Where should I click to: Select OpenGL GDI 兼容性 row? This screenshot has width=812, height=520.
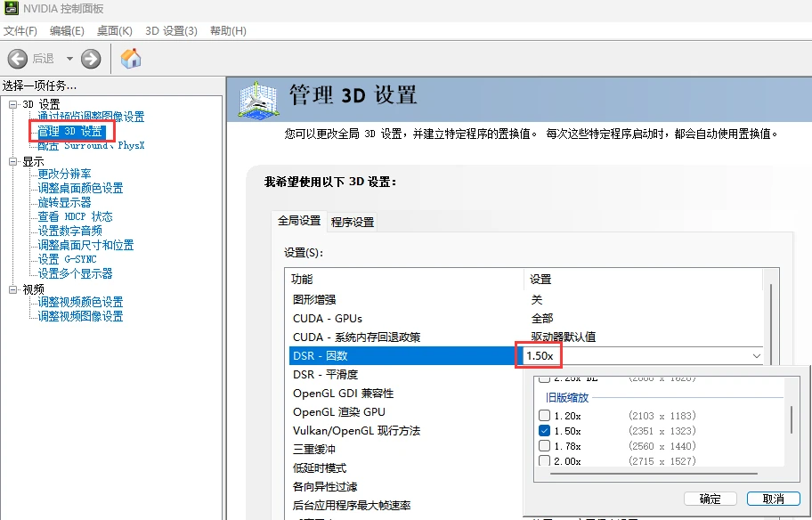pos(406,393)
